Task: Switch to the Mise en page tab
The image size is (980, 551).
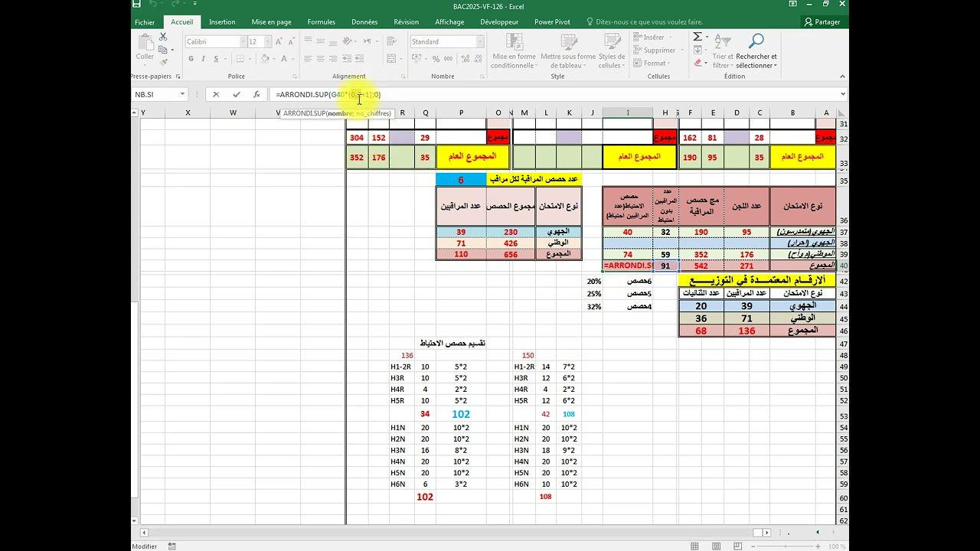Action: point(271,22)
